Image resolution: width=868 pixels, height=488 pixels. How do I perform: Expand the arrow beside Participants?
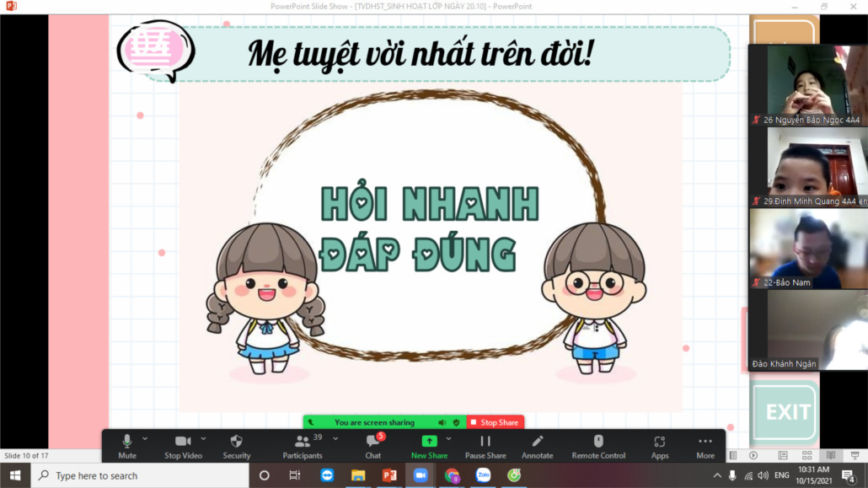coord(335,438)
